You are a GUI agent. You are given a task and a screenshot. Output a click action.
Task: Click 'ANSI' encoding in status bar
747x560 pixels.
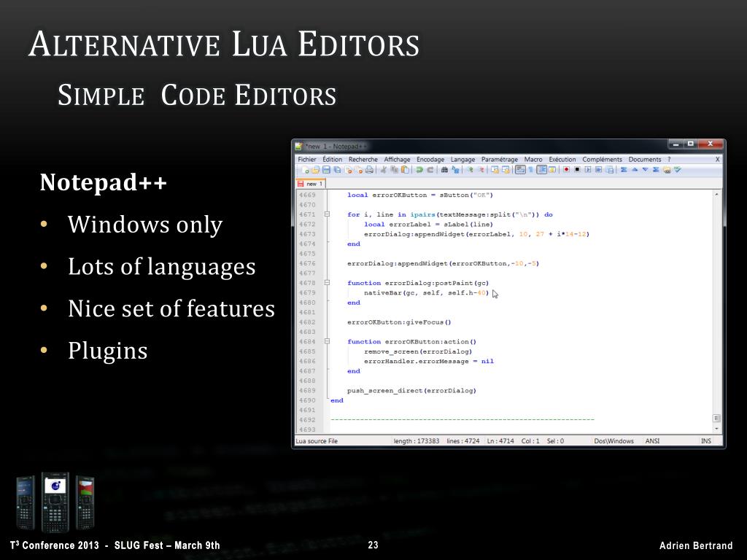[x=652, y=441]
